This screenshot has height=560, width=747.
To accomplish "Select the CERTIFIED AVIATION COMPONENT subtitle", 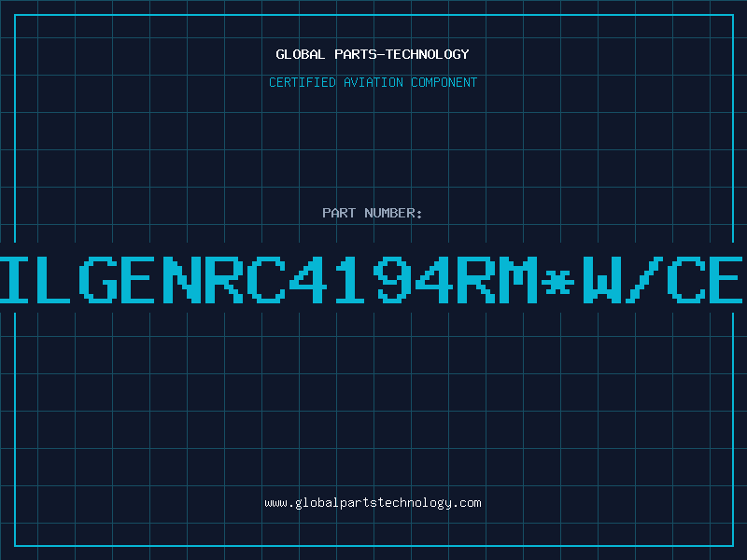I will [x=373, y=82].
